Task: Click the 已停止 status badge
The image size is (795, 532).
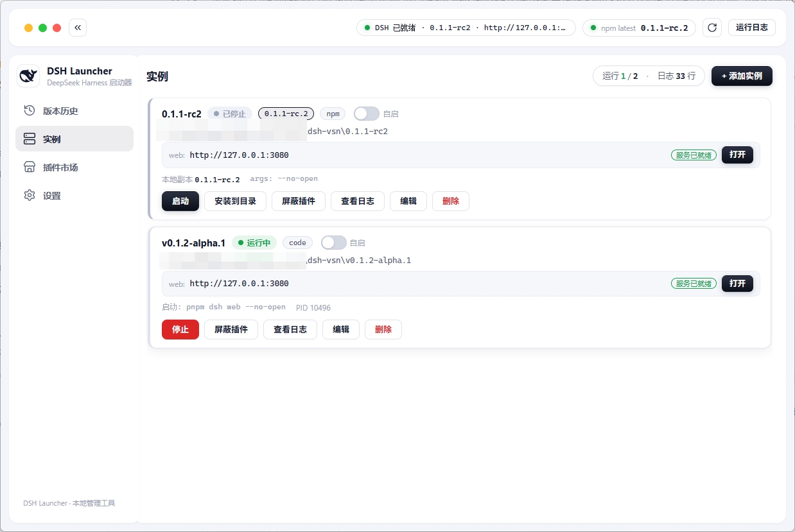Action: tap(229, 114)
